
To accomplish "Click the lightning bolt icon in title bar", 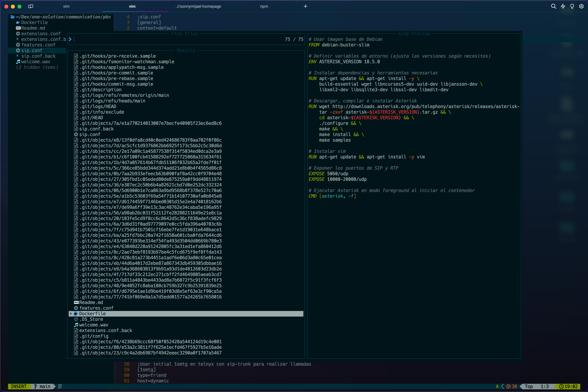I will [563, 6].
